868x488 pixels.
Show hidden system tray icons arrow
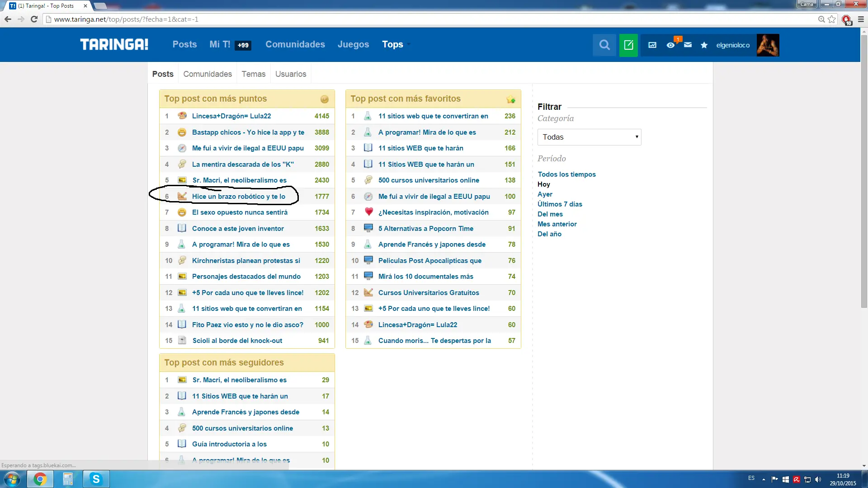764,479
